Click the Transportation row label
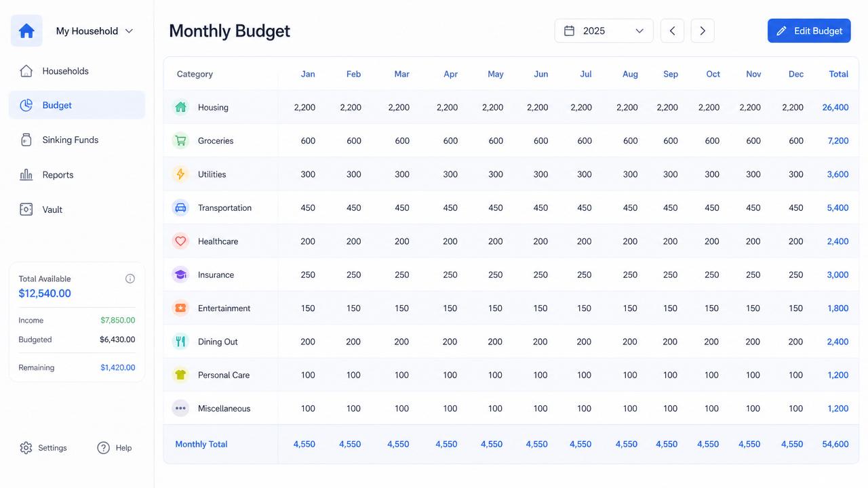 point(224,208)
